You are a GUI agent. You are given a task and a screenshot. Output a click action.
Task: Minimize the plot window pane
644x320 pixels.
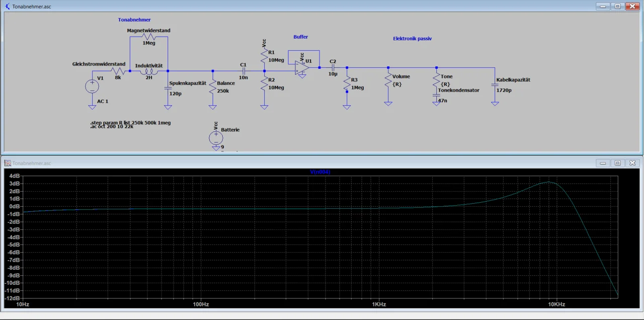point(602,163)
